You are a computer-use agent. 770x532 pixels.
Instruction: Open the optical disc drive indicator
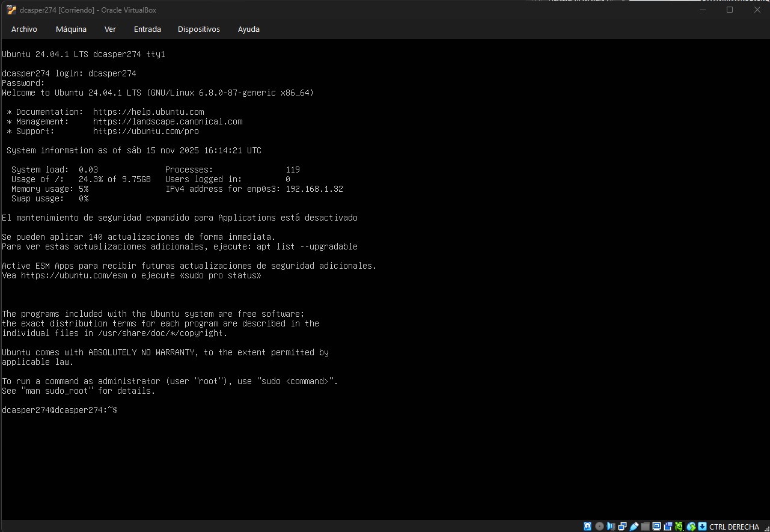[599, 527]
